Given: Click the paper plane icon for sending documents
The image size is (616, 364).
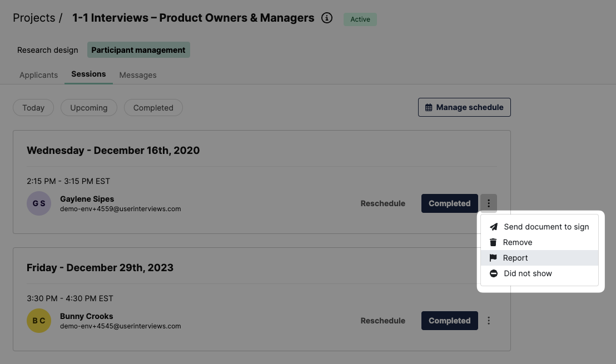Looking at the screenshot, I should point(493,227).
